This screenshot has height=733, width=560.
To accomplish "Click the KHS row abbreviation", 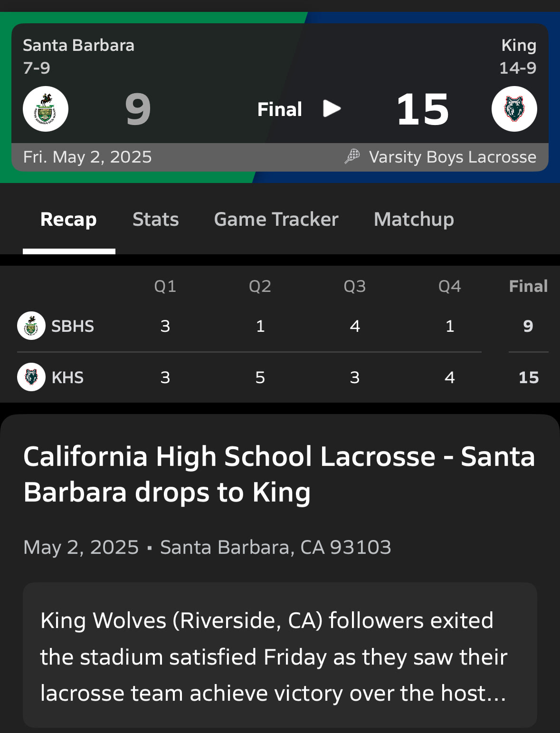I will [x=67, y=377].
